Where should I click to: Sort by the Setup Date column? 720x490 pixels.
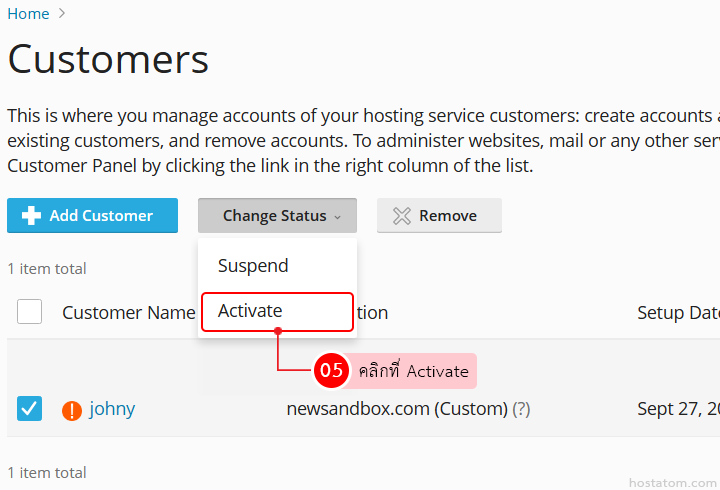click(677, 313)
